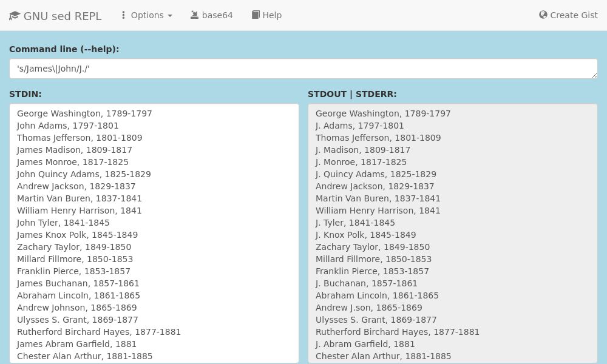This screenshot has height=364, width=607.
Task: Click John Quincy Adams line in STDIN
Action: pos(84,174)
